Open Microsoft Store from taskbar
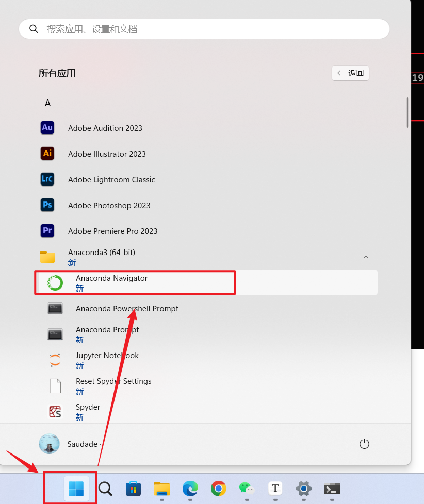The width and height of the screenshot is (424, 504). [x=133, y=489]
